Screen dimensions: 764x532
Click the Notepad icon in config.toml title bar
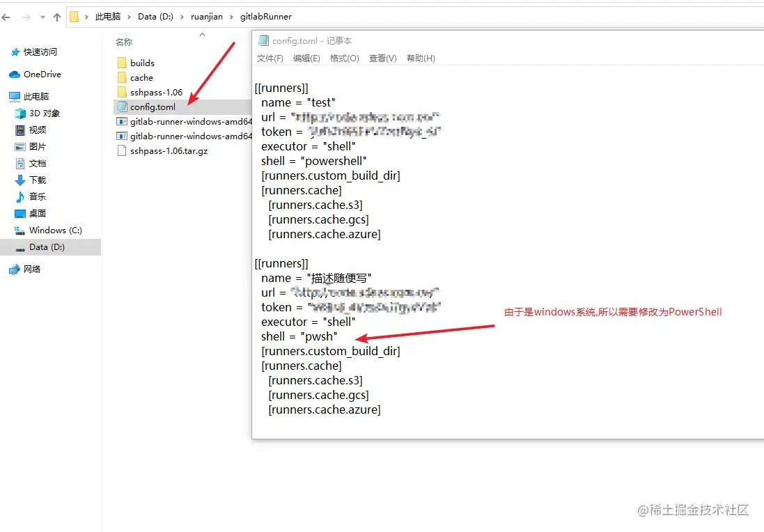pos(263,40)
